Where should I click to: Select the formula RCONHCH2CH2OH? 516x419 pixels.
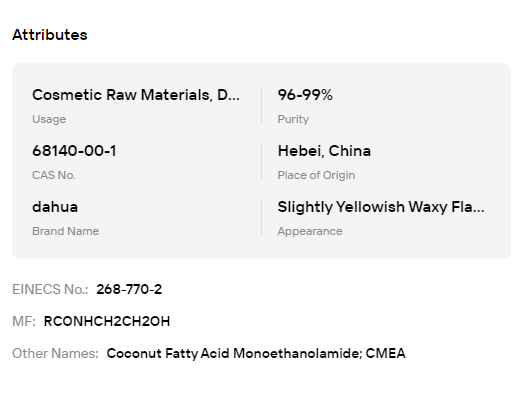point(107,321)
